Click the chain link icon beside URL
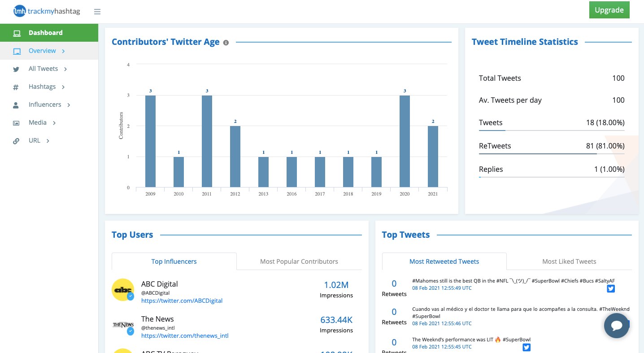This screenshot has height=353, width=644. coord(16,141)
